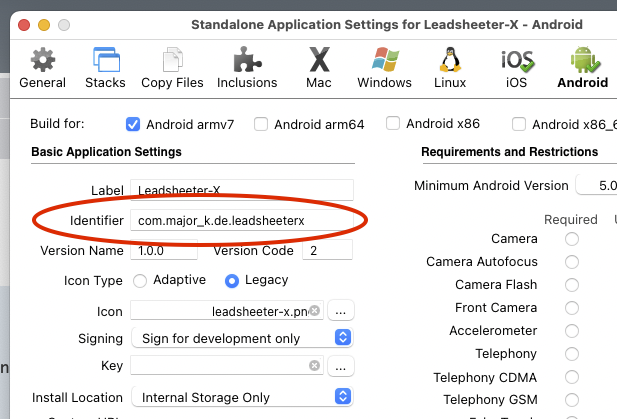Browse for a signing key file
Viewport: 617px width, 419px height.
pos(340,367)
